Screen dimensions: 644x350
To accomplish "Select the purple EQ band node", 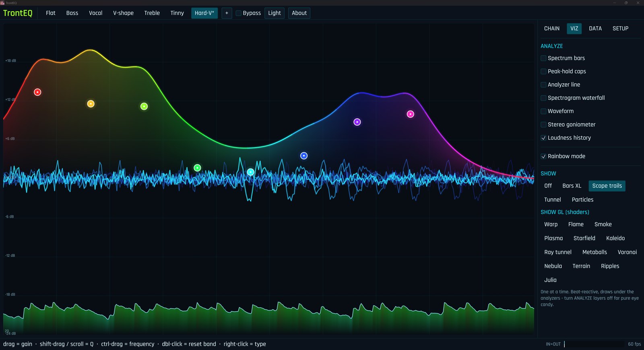I will pos(357,122).
